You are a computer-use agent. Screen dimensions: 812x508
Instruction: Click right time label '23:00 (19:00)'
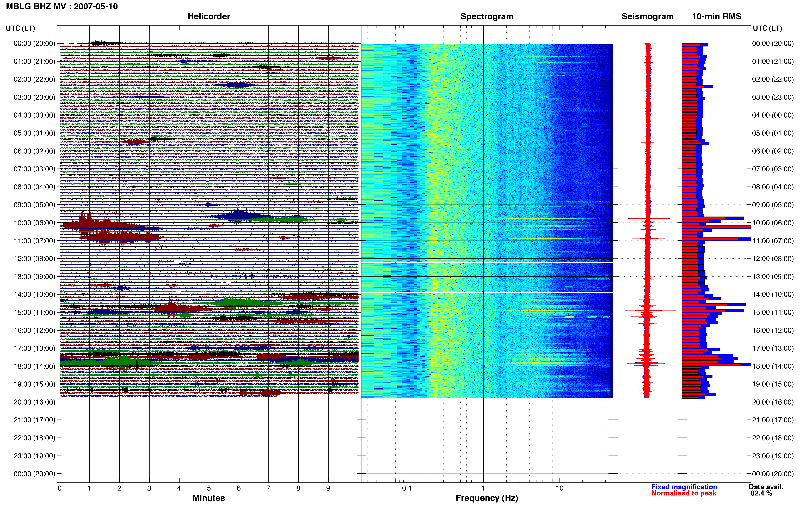(773, 456)
